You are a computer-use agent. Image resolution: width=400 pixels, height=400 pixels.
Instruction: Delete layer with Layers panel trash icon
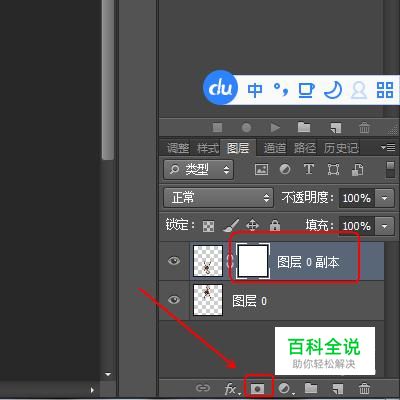pos(364,389)
